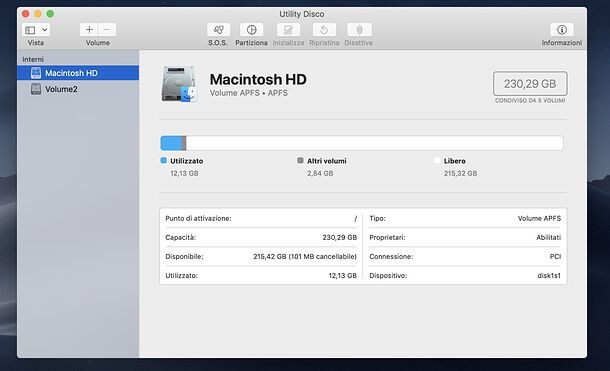Click the 215,32 GB free value
This screenshot has width=610, height=371.
[460, 173]
